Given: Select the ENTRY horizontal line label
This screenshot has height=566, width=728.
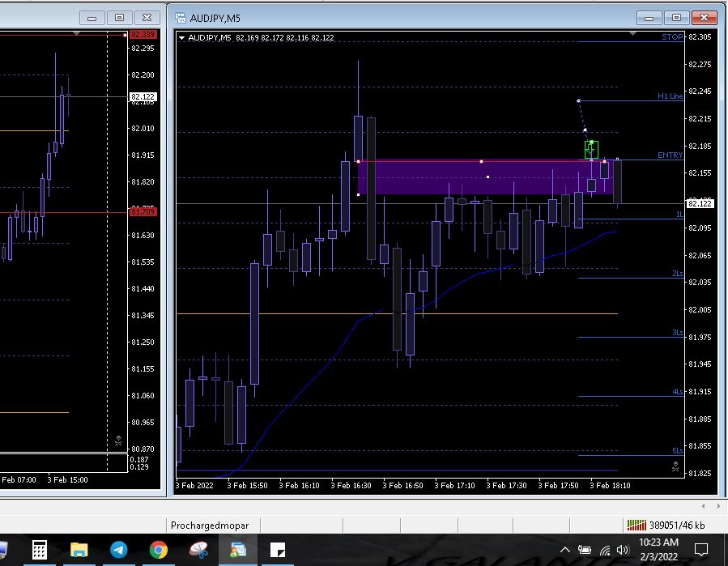Looking at the screenshot, I should pos(670,155).
